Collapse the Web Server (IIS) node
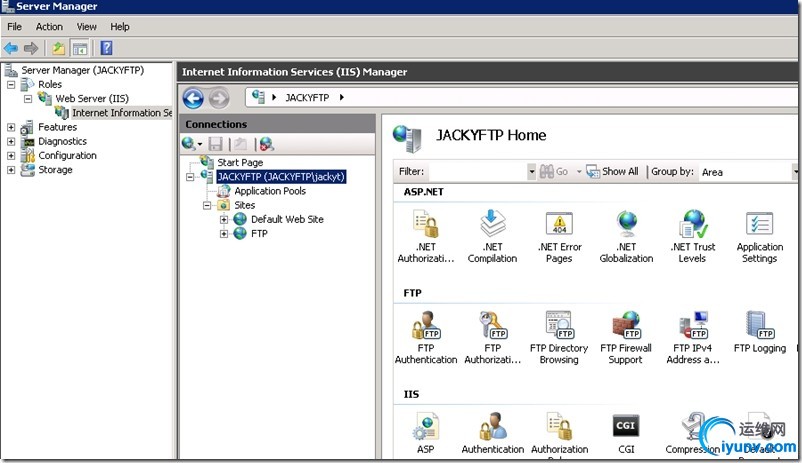 (28, 99)
